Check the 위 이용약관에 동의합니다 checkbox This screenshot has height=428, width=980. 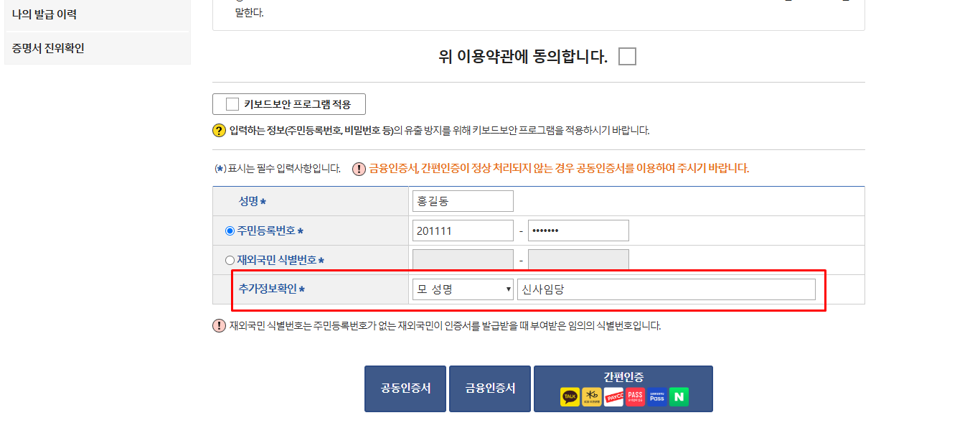(626, 55)
